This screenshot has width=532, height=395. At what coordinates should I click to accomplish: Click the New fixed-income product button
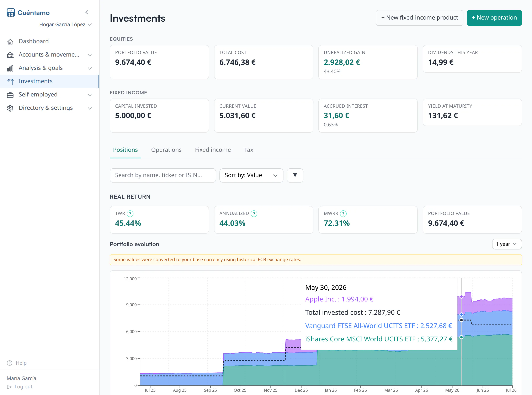[419, 18]
